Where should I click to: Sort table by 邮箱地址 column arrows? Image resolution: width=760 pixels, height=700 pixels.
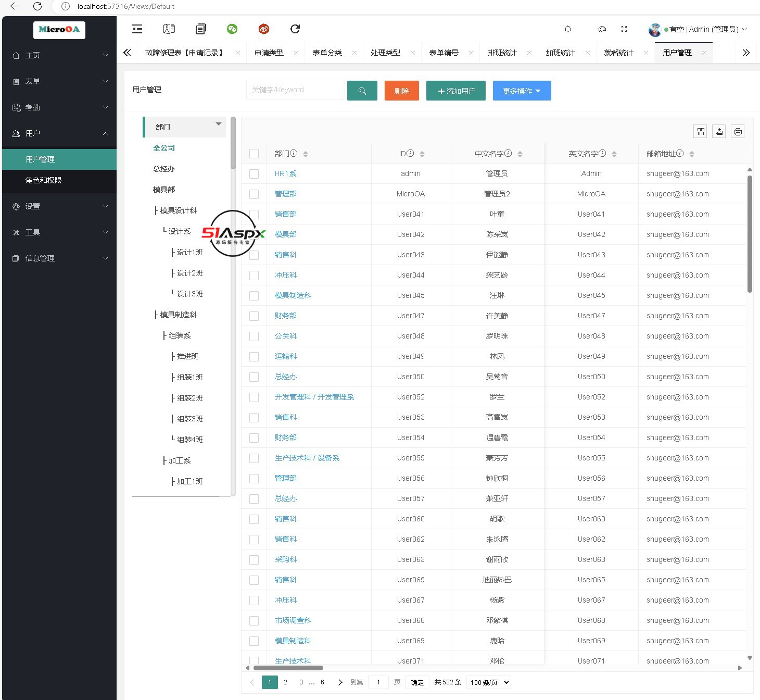[x=692, y=154]
